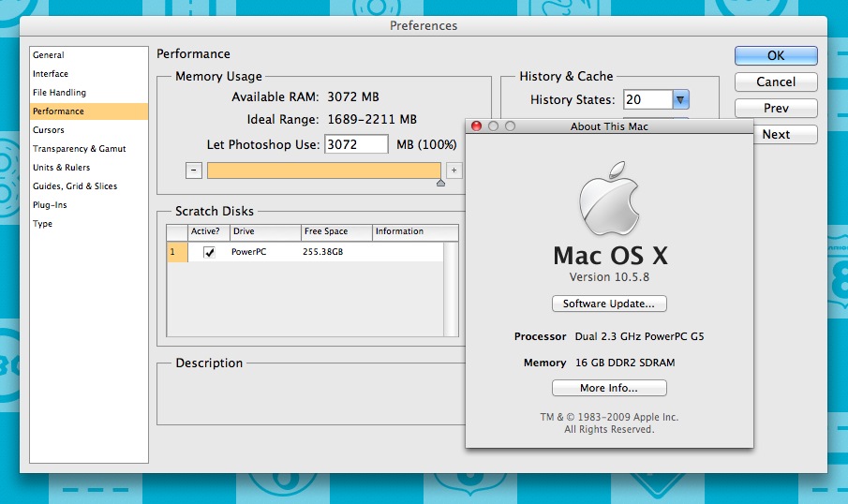Click the Available RAM 3072 MB value
Image resolution: width=848 pixels, height=504 pixels.
(353, 96)
